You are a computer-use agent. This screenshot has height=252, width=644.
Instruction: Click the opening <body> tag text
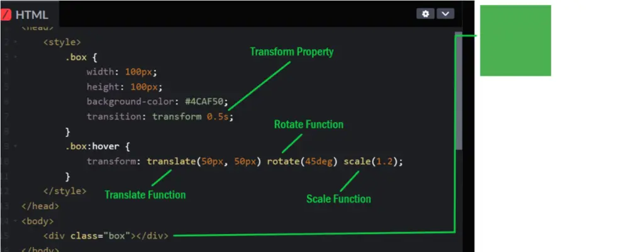pyautogui.click(x=37, y=221)
